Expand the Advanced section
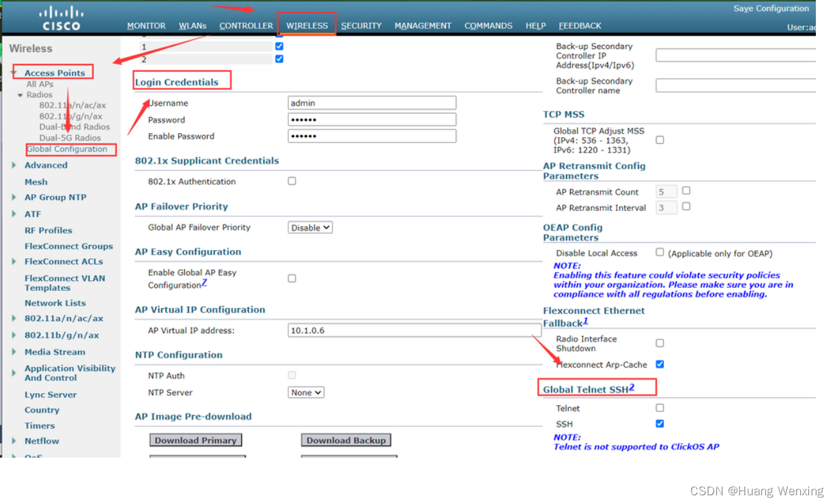834x504 pixels. [x=14, y=165]
